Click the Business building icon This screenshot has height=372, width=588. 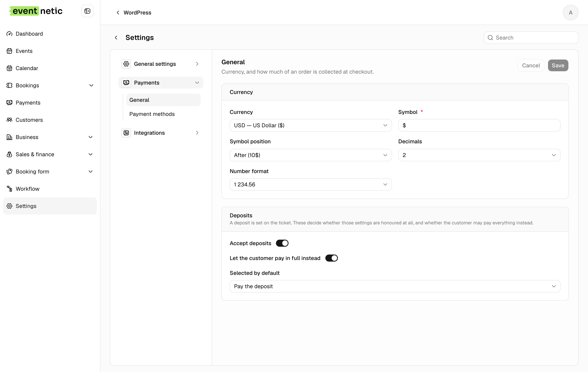(x=9, y=137)
